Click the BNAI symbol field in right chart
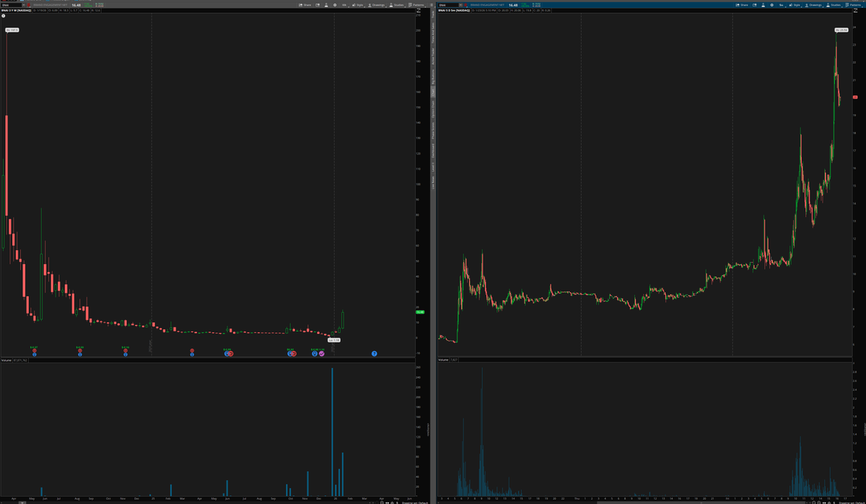 (448, 5)
